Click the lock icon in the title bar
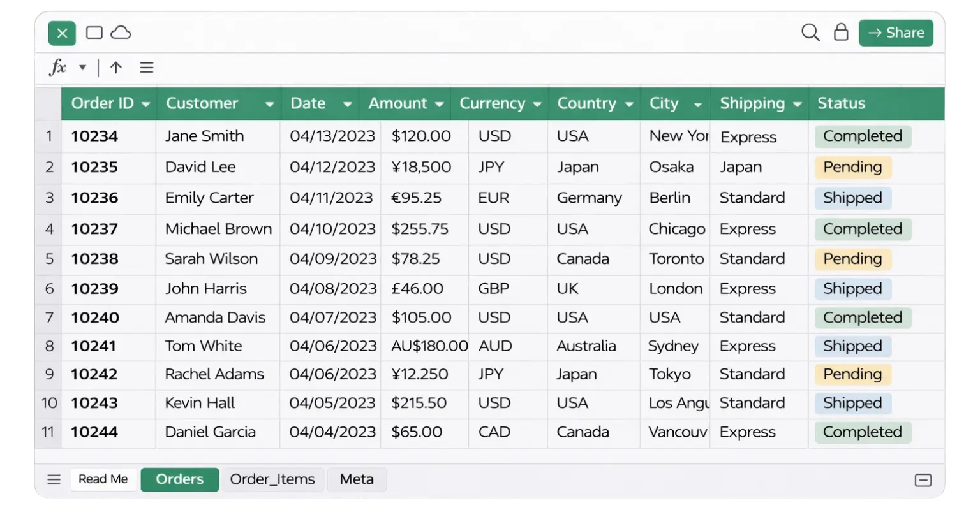 pos(841,32)
